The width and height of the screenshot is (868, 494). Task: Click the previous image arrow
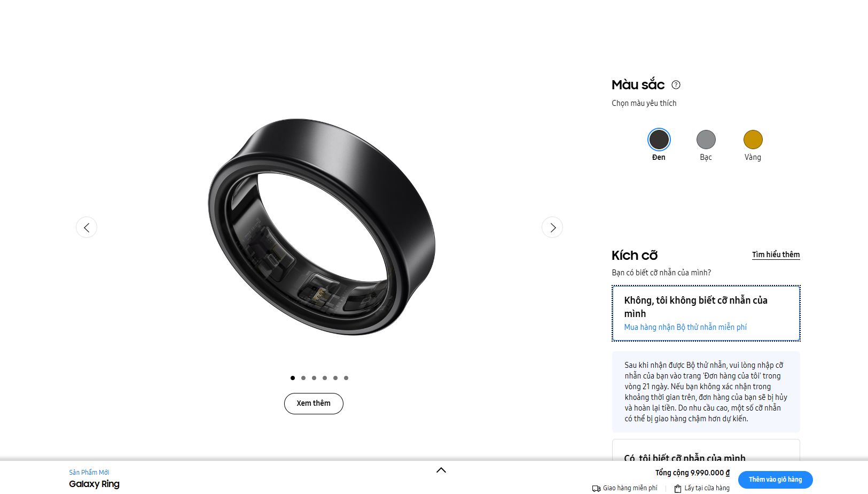tap(87, 227)
